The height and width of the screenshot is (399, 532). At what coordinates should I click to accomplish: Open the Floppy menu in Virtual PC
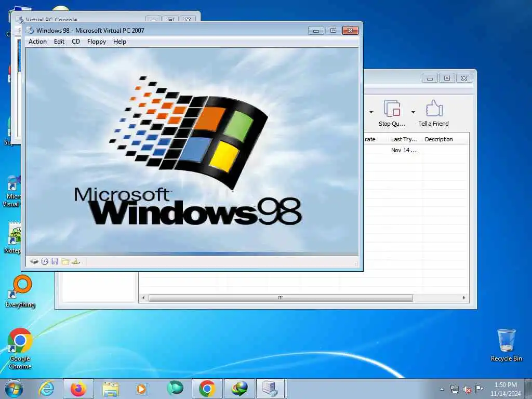(x=96, y=42)
